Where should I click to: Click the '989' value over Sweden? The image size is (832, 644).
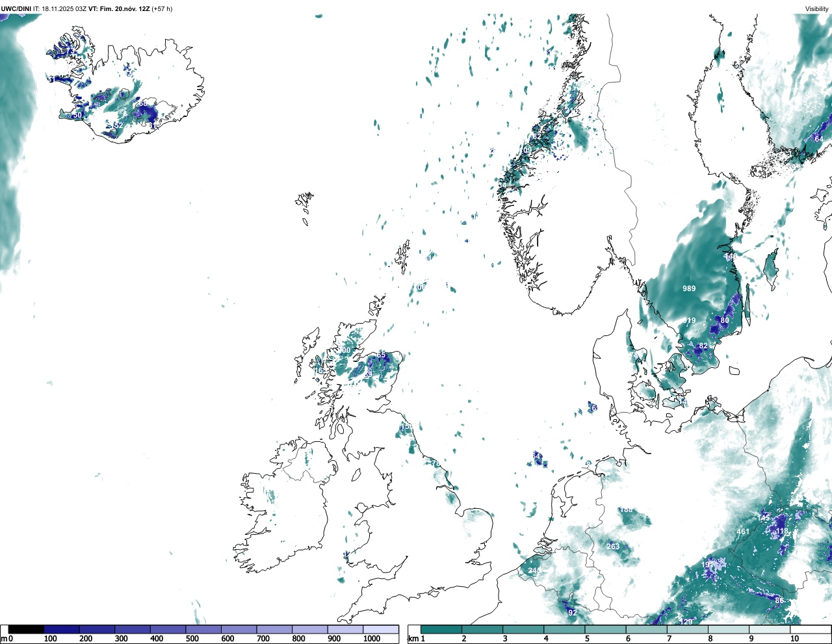689,289
